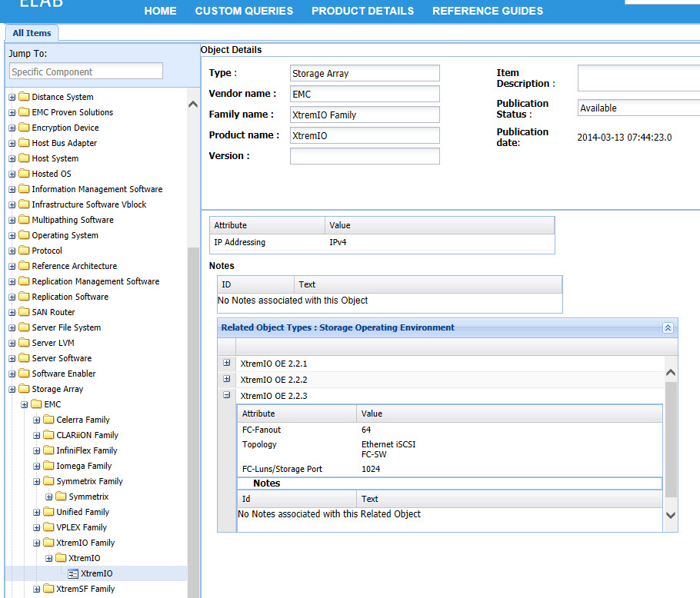This screenshot has height=598, width=700.
Task: Click the Storage Array folder icon
Action: point(24,389)
